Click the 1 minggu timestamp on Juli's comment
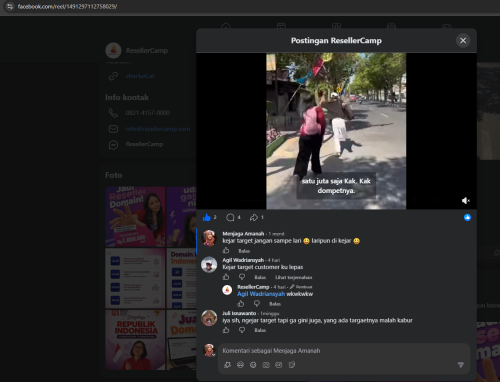 click(x=270, y=314)
